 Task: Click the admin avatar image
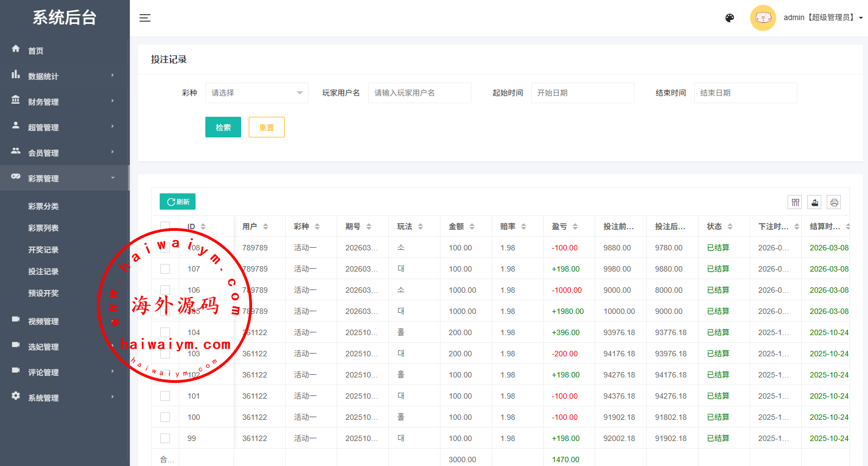(763, 18)
